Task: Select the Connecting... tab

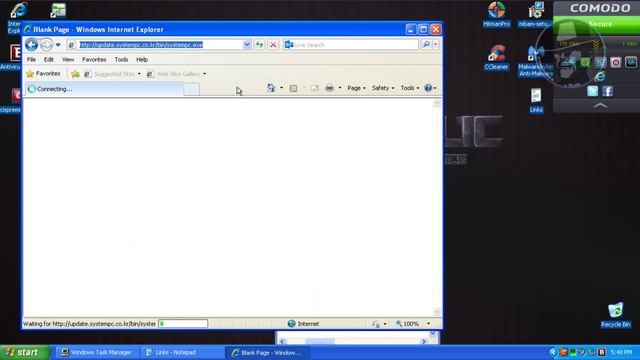Action: pos(104,89)
